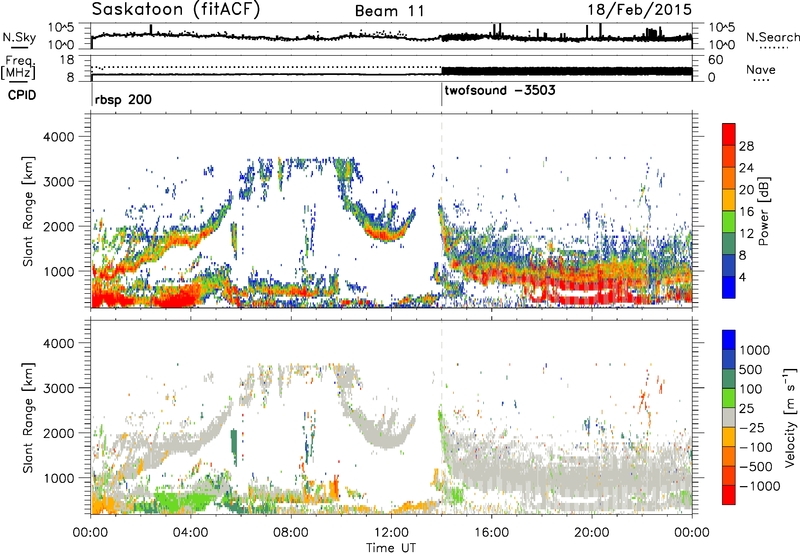Viewport: 800px width, 554px height.
Task: Click the '4000' tick on the power panel
Action: (x=58, y=137)
